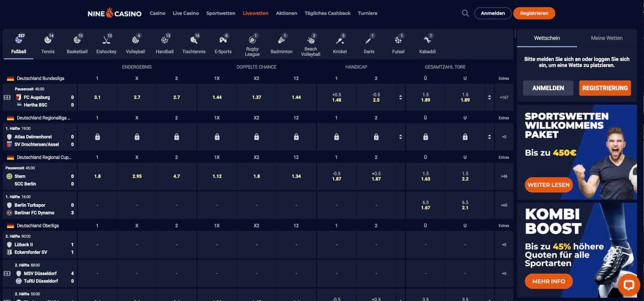Open the Tägliches Cashback menu item
Image resolution: width=644 pixels, height=301 pixels.
coord(328,13)
